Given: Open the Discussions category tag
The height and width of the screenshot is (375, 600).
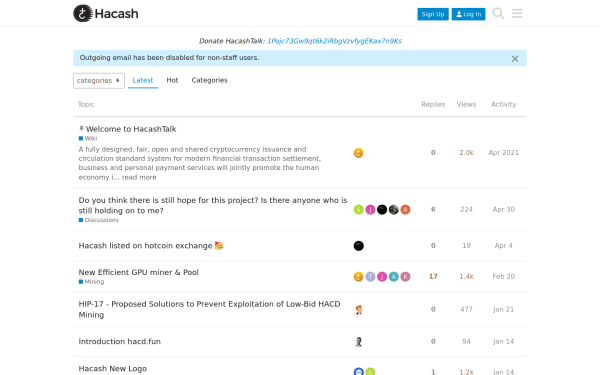Looking at the screenshot, I should point(99,220).
